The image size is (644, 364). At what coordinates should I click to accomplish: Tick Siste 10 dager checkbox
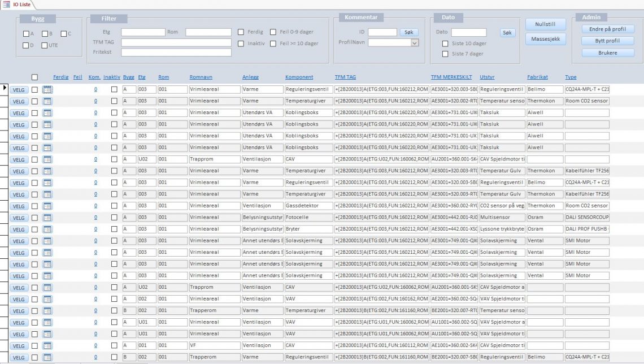[445, 44]
